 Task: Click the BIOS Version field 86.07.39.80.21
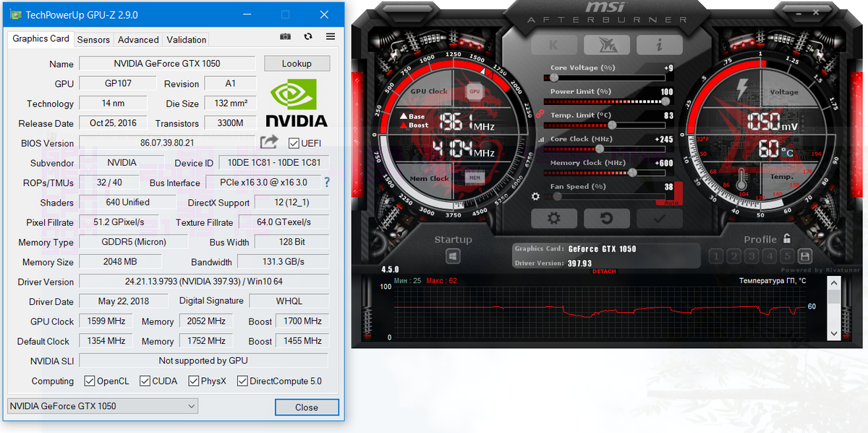pos(167,143)
